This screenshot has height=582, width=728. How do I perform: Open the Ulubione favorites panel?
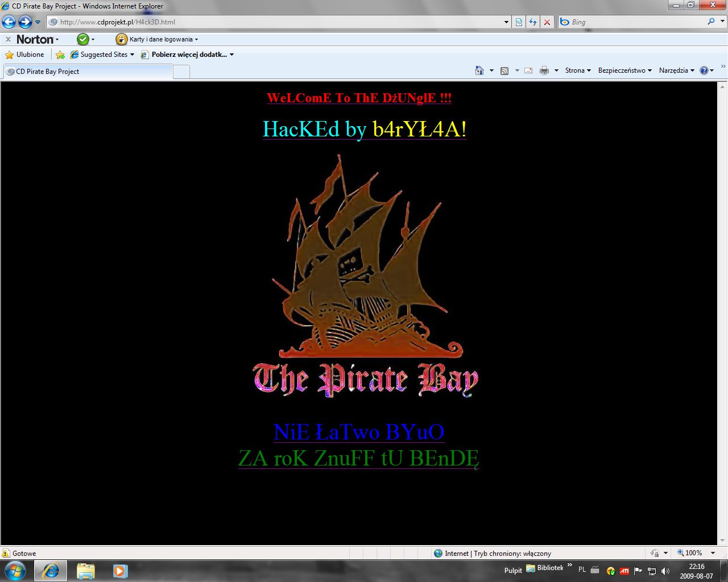tap(24, 55)
